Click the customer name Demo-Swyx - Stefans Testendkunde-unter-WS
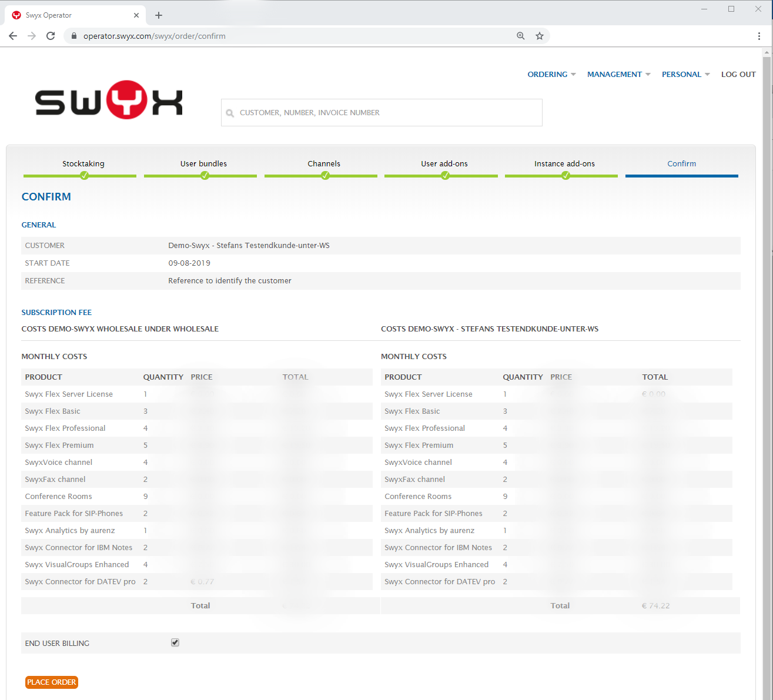The width and height of the screenshot is (773, 700). [x=249, y=246]
